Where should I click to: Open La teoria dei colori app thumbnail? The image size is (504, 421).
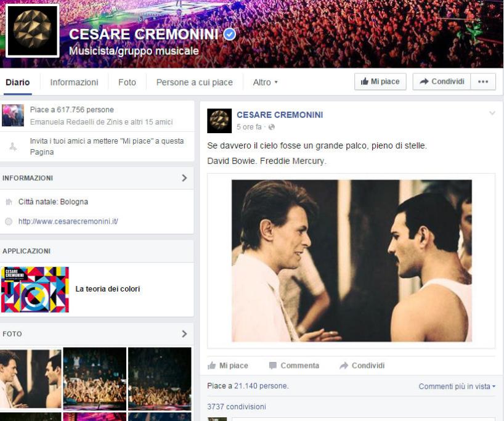click(35, 290)
